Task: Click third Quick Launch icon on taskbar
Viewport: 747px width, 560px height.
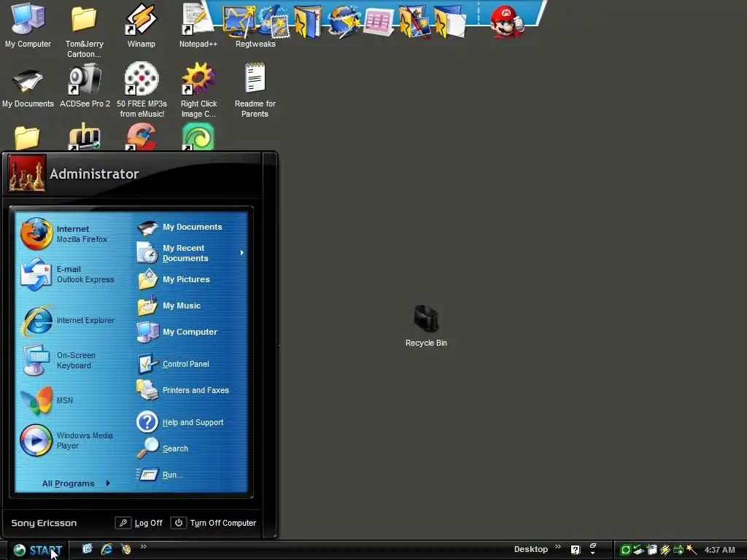Action: pos(125,549)
